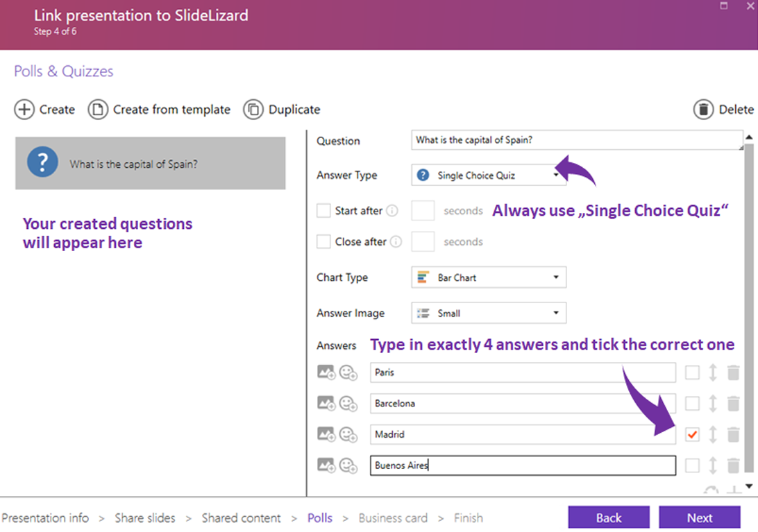Mark Paris as the correct answer
The height and width of the screenshot is (532, 758).
click(692, 372)
